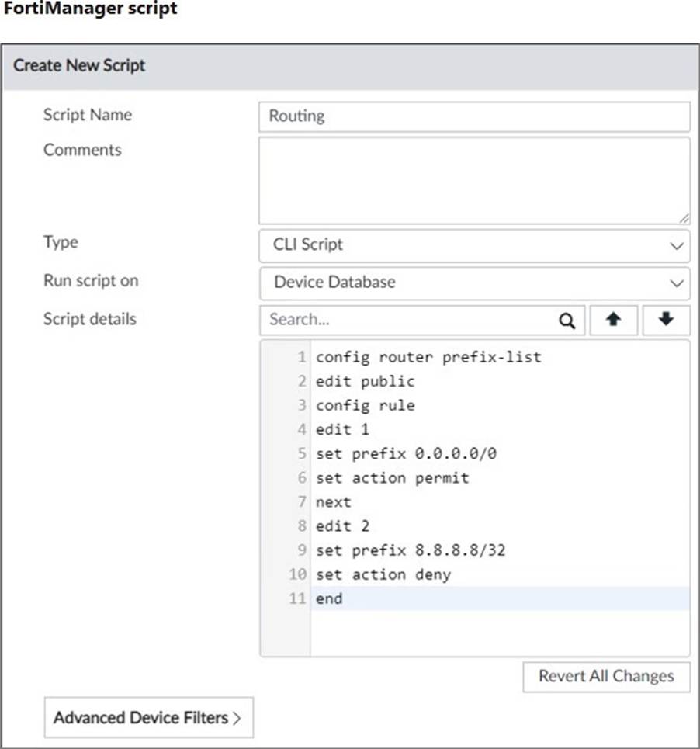Image resolution: width=700 pixels, height=749 pixels.
Task: Place cursor on line 1 config router
Action: point(428,357)
